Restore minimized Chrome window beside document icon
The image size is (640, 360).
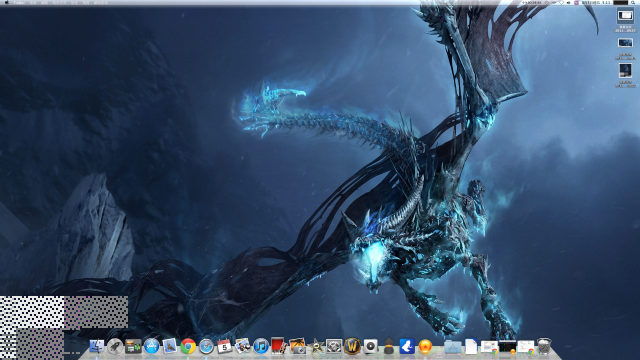[489, 347]
